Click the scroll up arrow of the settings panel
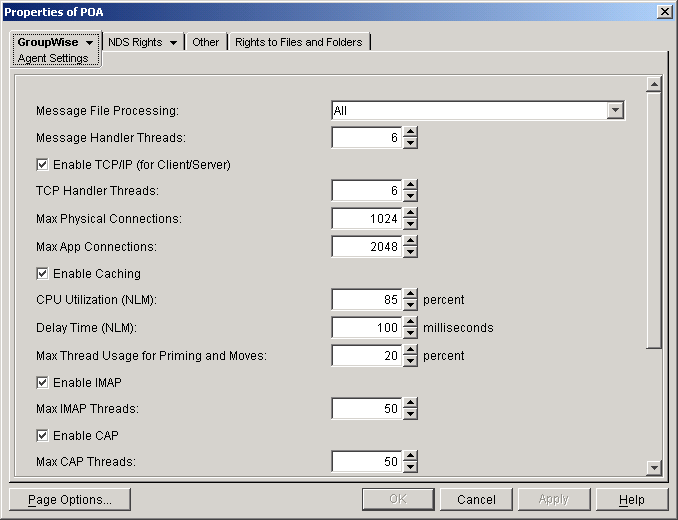This screenshot has height=520, width=678. click(654, 84)
